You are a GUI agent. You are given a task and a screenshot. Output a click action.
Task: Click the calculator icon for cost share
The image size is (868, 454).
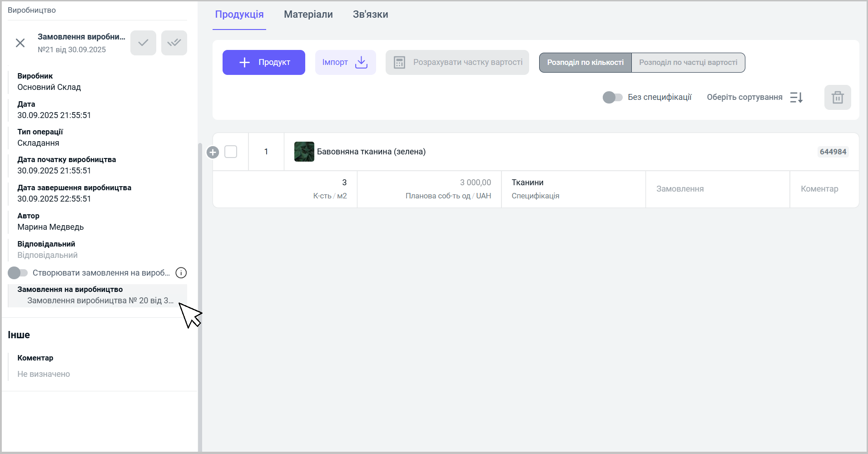[x=399, y=63]
